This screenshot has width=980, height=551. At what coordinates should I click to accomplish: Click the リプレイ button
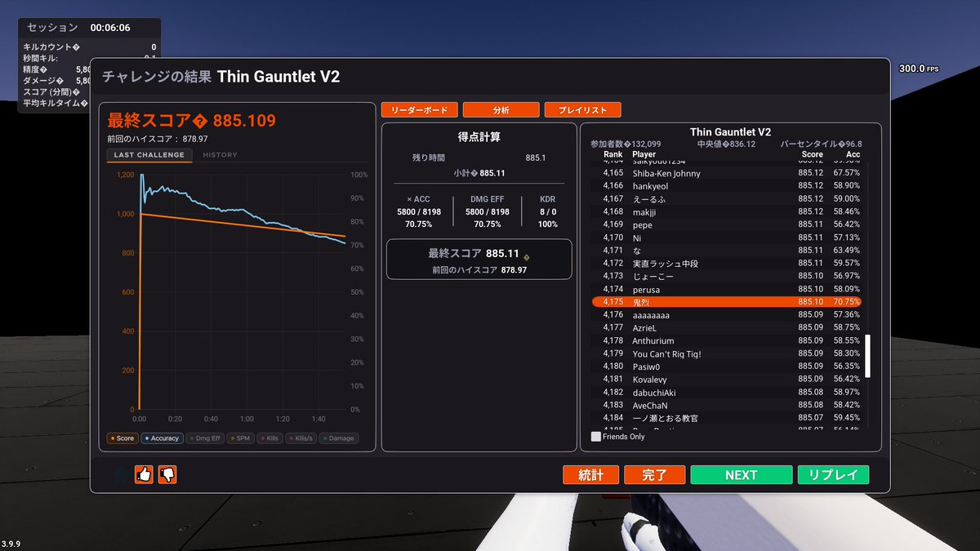click(x=833, y=475)
